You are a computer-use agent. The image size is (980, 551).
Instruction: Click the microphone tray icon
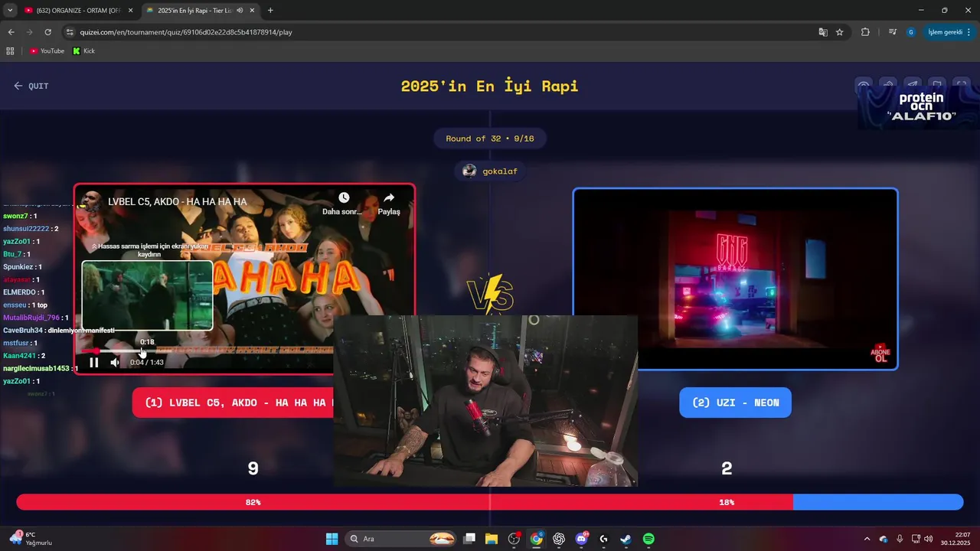pyautogui.click(x=900, y=539)
